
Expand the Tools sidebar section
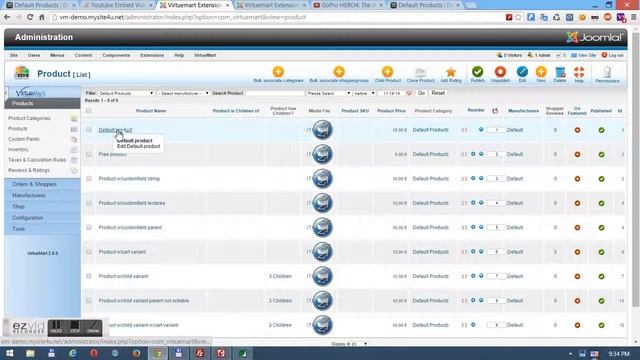click(42, 229)
